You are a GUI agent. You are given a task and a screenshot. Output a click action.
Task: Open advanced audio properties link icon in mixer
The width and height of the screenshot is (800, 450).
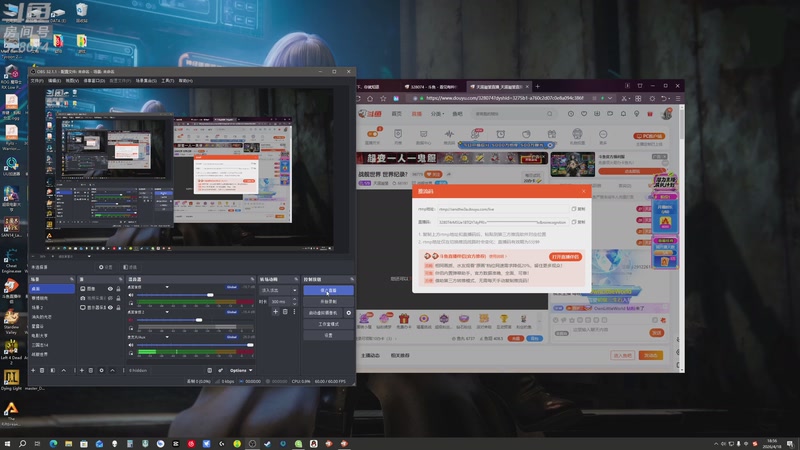[x=220, y=370]
